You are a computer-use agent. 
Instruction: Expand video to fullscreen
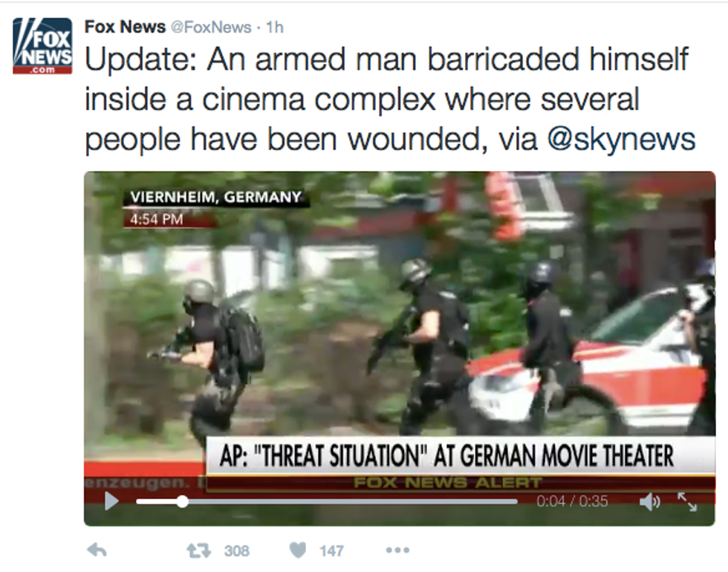(687, 501)
